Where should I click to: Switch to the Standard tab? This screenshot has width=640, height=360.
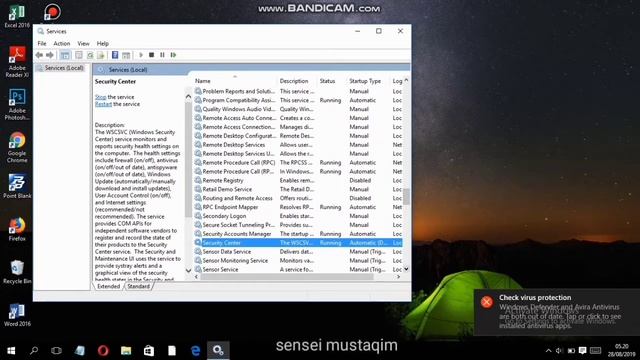[138, 286]
